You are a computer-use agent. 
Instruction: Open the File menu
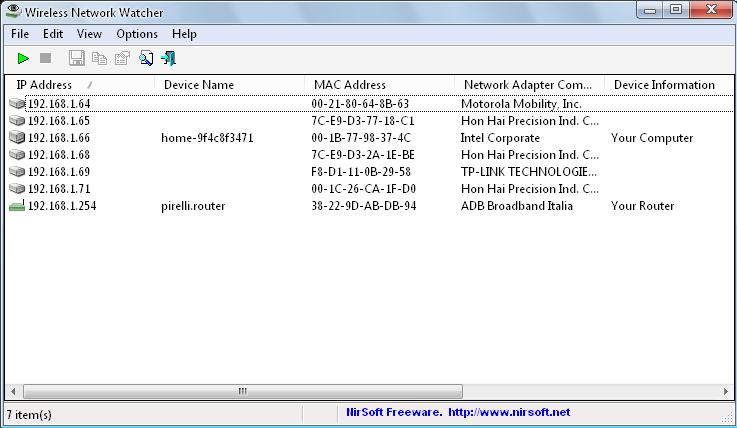point(20,34)
